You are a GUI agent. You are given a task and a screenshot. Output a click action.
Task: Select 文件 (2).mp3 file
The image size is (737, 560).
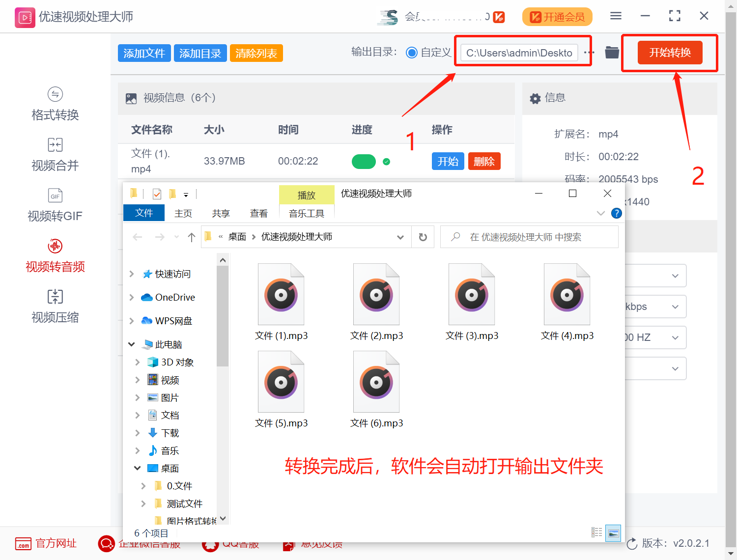(376, 302)
